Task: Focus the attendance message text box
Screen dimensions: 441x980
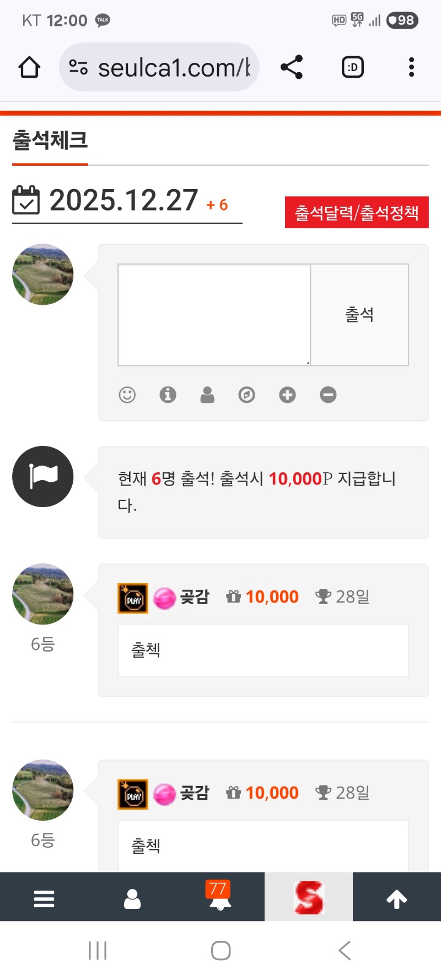Action: [x=214, y=315]
